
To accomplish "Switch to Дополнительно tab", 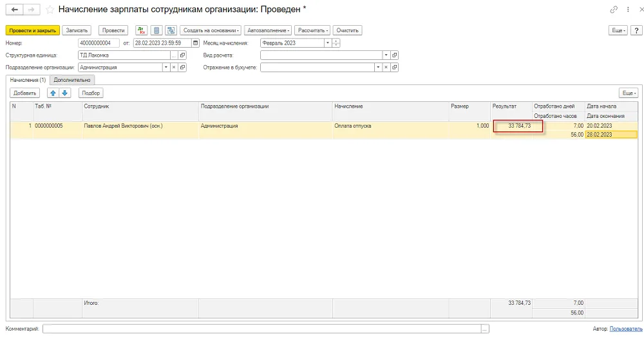I will (72, 80).
